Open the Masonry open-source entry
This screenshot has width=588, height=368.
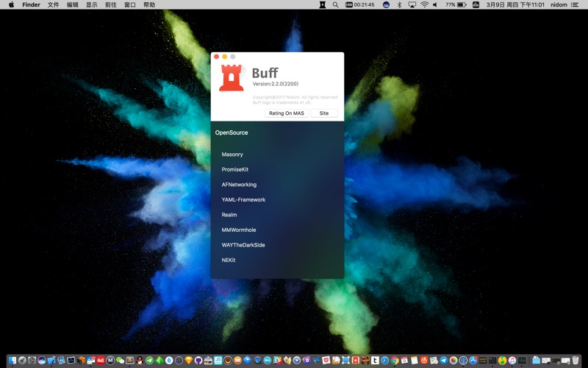point(232,155)
